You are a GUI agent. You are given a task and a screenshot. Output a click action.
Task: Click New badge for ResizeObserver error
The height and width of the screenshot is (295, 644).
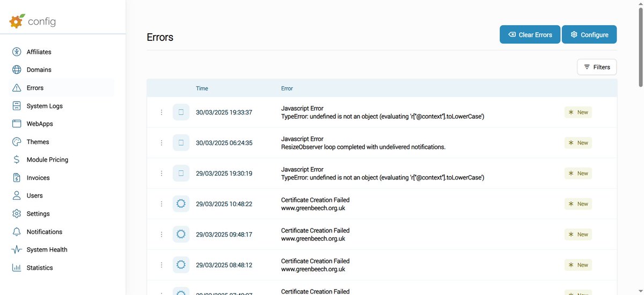click(578, 143)
